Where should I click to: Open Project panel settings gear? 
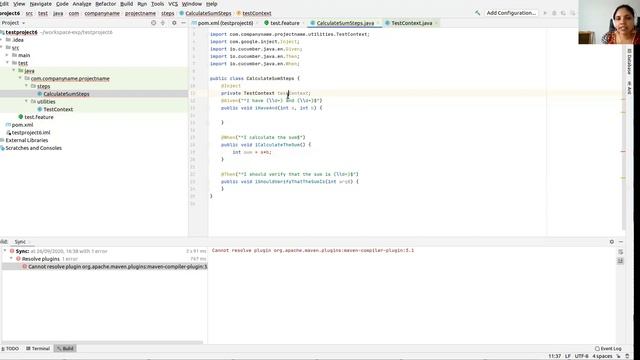(x=174, y=23)
